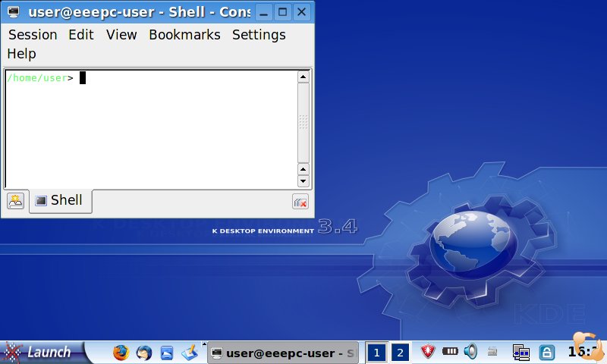Click Konsole taskbar entry user@eeepc-user
The height and width of the screenshot is (364, 607).
click(x=283, y=353)
